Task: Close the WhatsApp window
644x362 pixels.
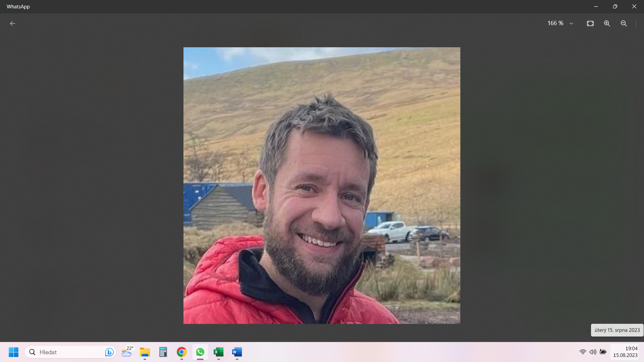Action: tap(634, 6)
